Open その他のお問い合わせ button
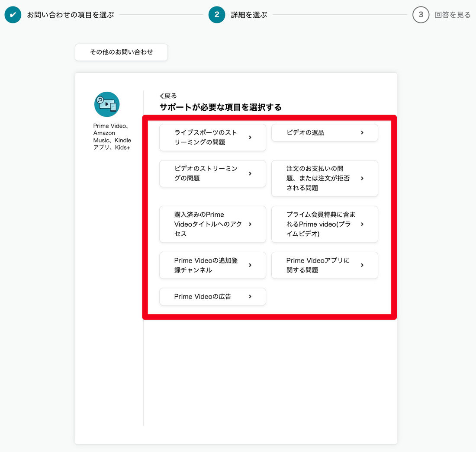 [x=122, y=52]
